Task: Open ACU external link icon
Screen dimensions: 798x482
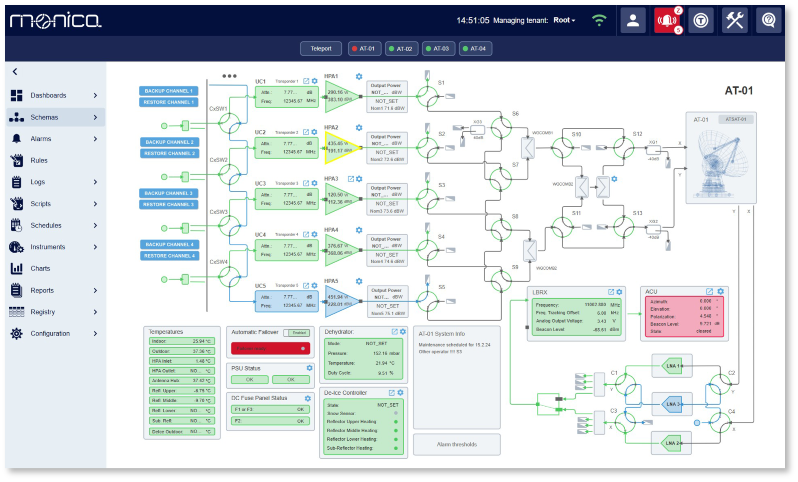Action: [709, 291]
